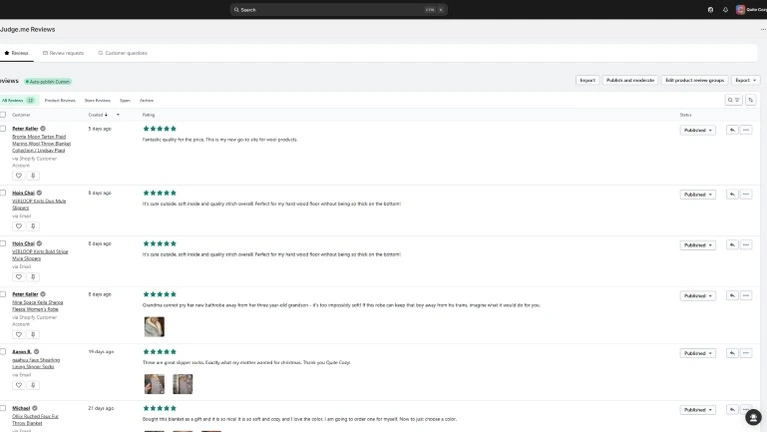
Task: Pin the first Hoin Choi review
Action: (x=33, y=226)
